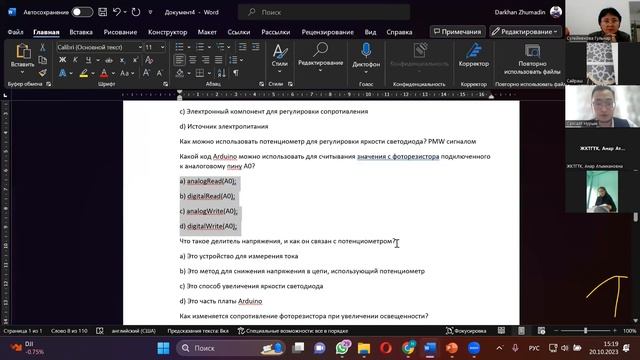Open the Borders dropdown arrow

pos(209,73)
